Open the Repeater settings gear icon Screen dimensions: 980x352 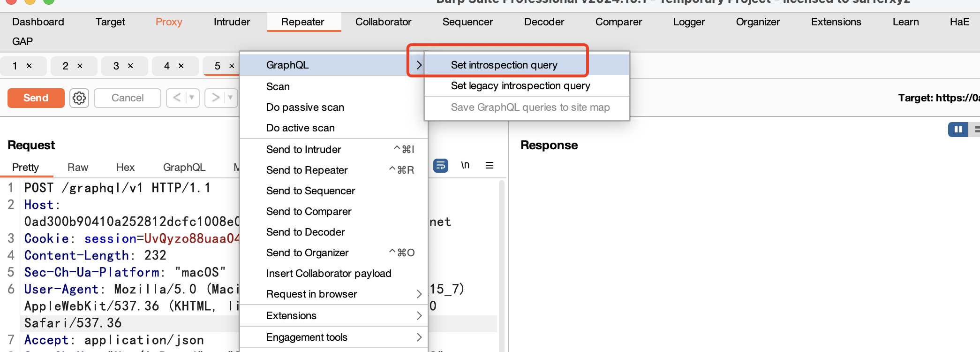click(79, 98)
